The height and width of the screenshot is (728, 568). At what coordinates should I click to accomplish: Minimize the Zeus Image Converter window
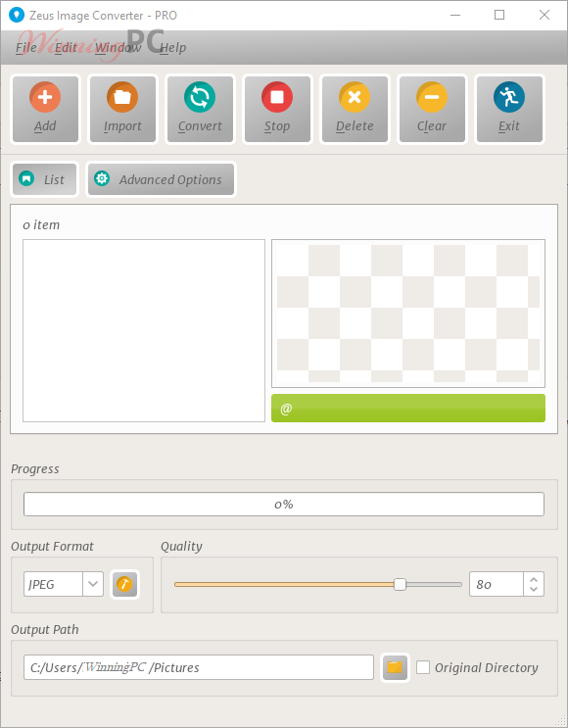455,15
